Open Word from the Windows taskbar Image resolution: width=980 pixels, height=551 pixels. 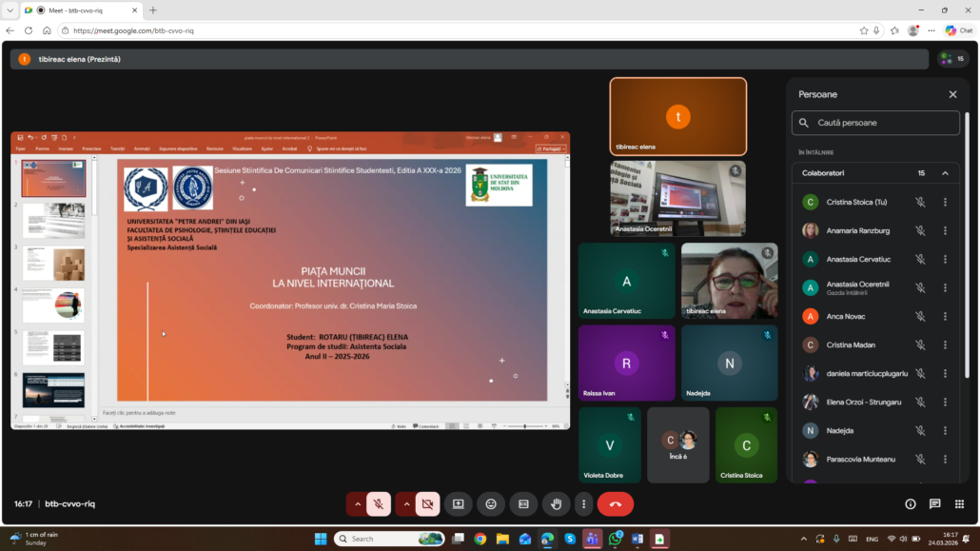637,539
